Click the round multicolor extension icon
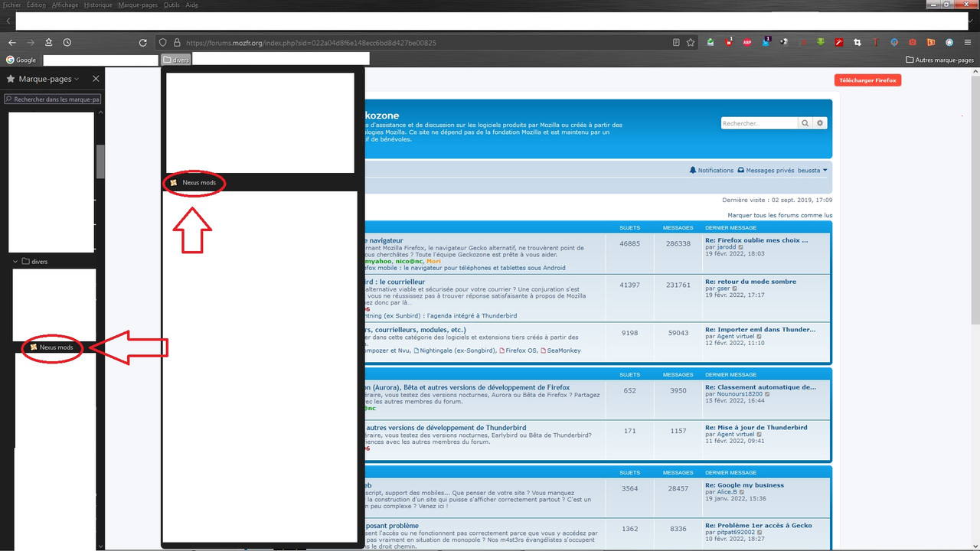Image resolution: width=980 pixels, height=551 pixels. point(949,43)
